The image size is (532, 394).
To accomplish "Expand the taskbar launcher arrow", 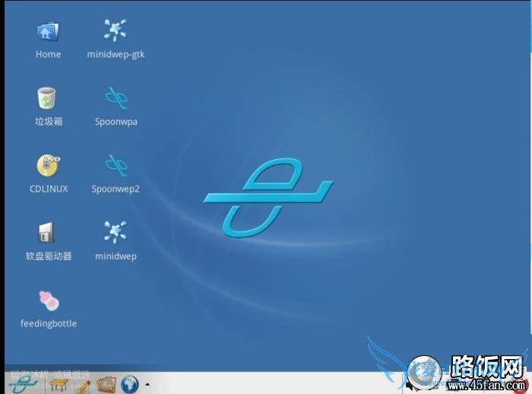I will 147,384.
